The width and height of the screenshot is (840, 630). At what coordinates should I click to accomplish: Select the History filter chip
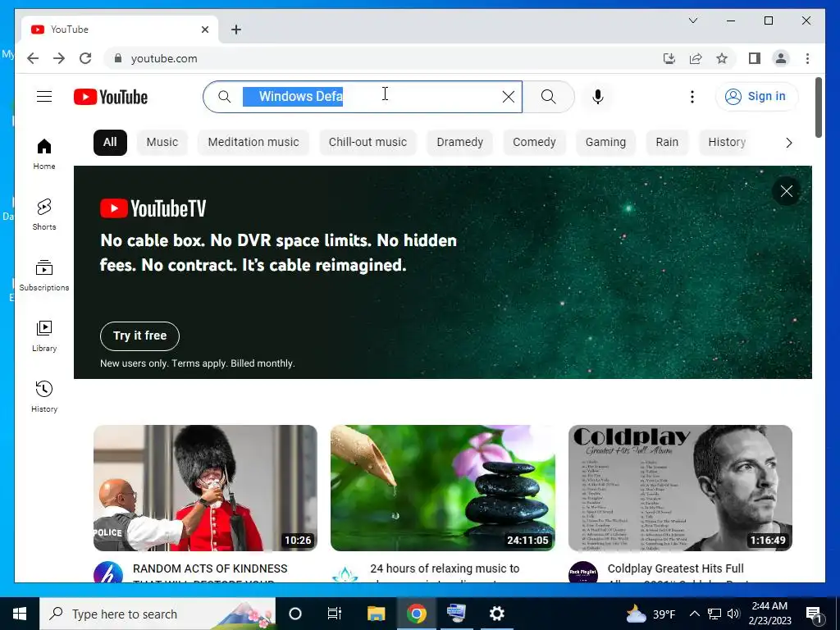click(x=727, y=142)
